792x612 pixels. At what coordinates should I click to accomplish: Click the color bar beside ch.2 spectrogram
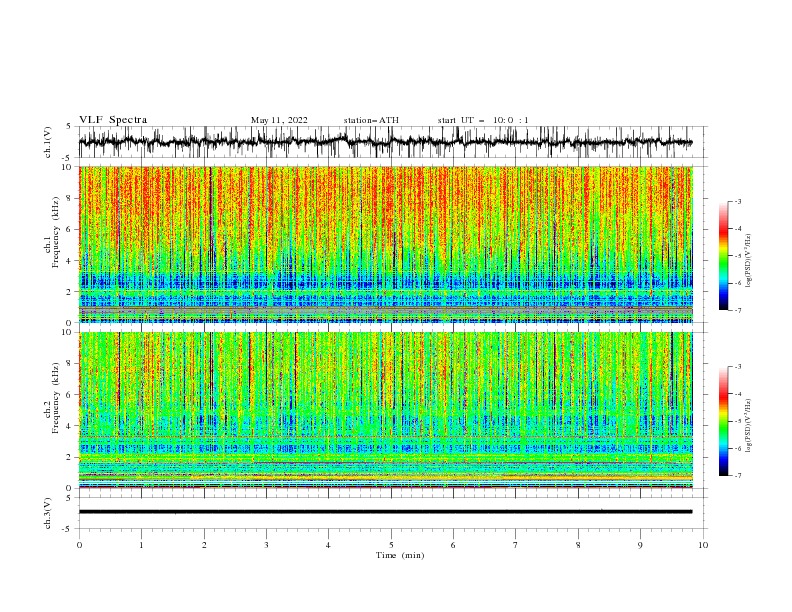pyautogui.click(x=724, y=421)
